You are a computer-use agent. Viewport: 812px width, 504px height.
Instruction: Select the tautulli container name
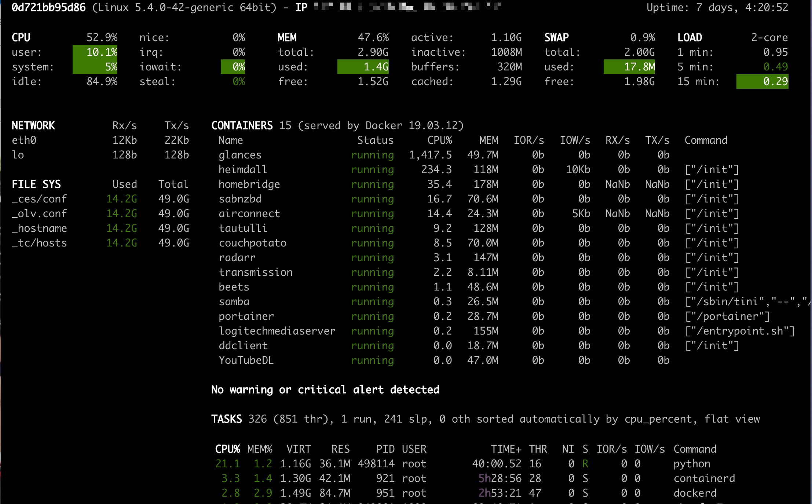click(x=243, y=228)
